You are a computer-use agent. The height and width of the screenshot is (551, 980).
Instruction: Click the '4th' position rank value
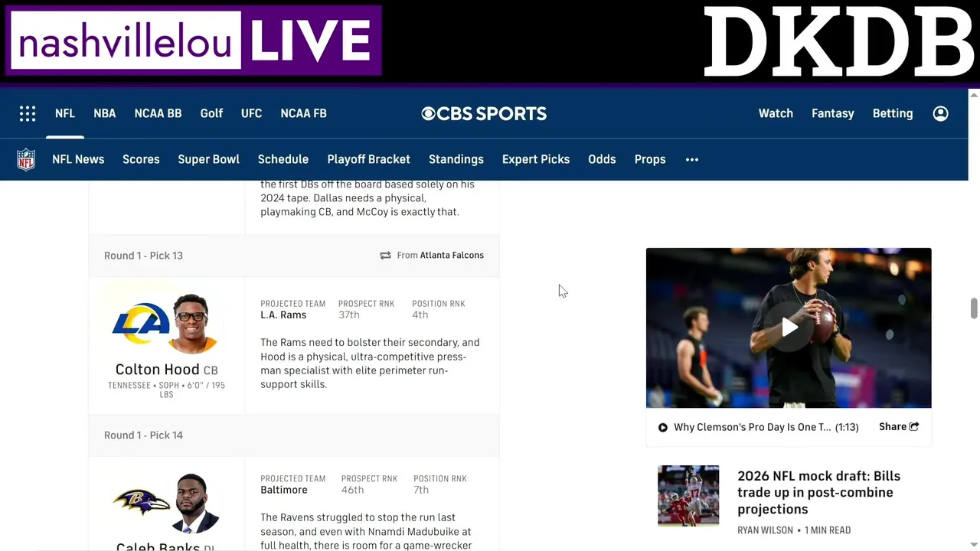pos(420,315)
